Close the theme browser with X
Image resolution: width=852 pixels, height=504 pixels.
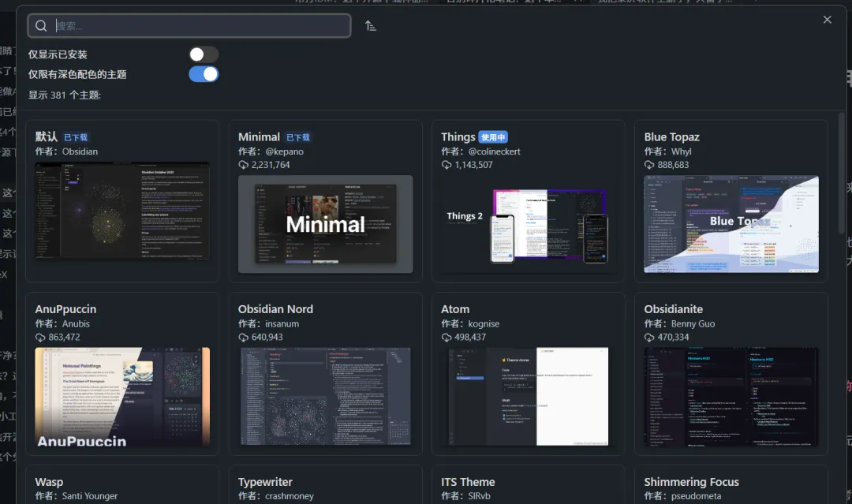pyautogui.click(x=827, y=20)
